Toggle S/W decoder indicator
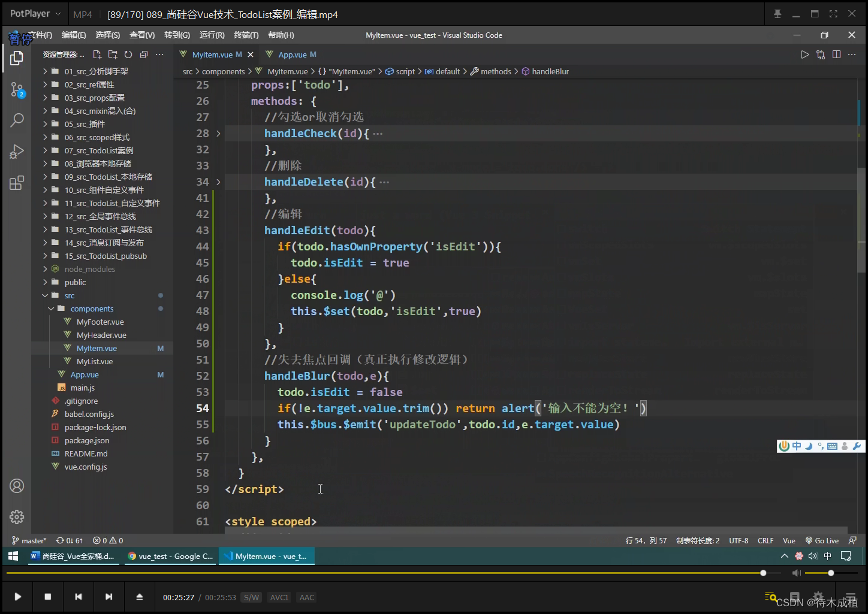868x614 pixels. tap(252, 597)
